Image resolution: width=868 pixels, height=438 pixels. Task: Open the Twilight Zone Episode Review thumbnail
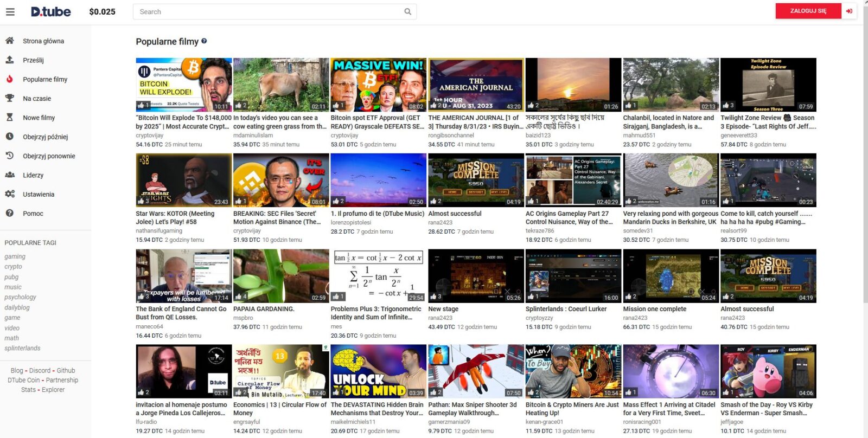[x=768, y=84]
